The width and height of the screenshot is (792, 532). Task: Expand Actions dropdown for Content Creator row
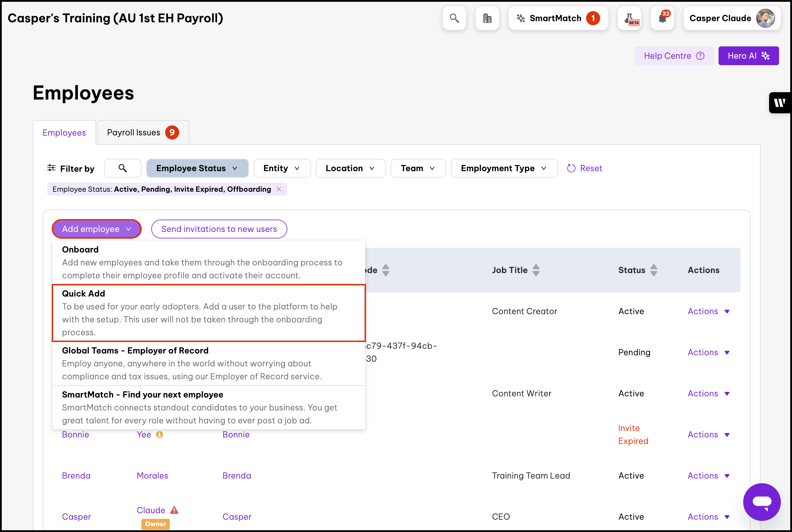point(709,311)
